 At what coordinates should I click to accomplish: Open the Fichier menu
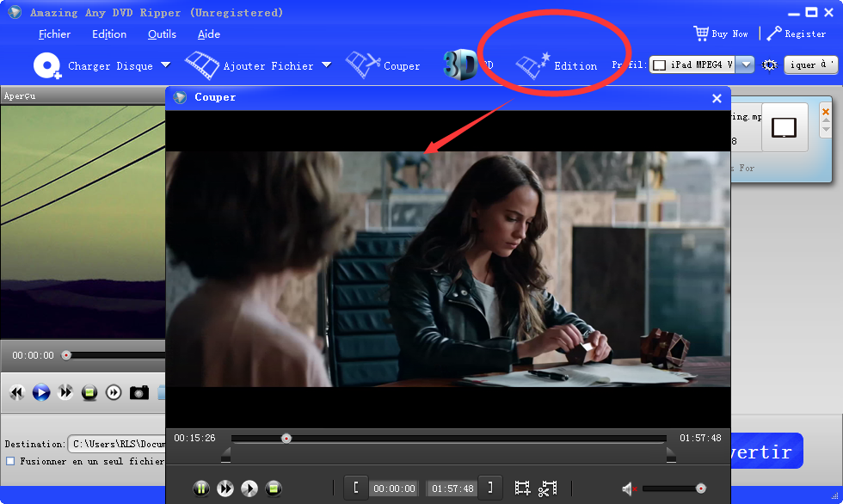pos(54,34)
